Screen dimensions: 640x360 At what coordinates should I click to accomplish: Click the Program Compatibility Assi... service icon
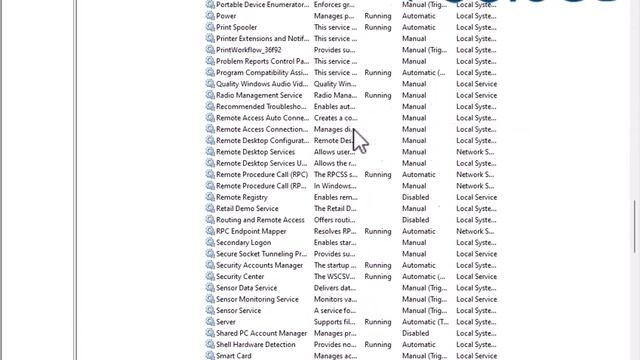tap(210, 73)
